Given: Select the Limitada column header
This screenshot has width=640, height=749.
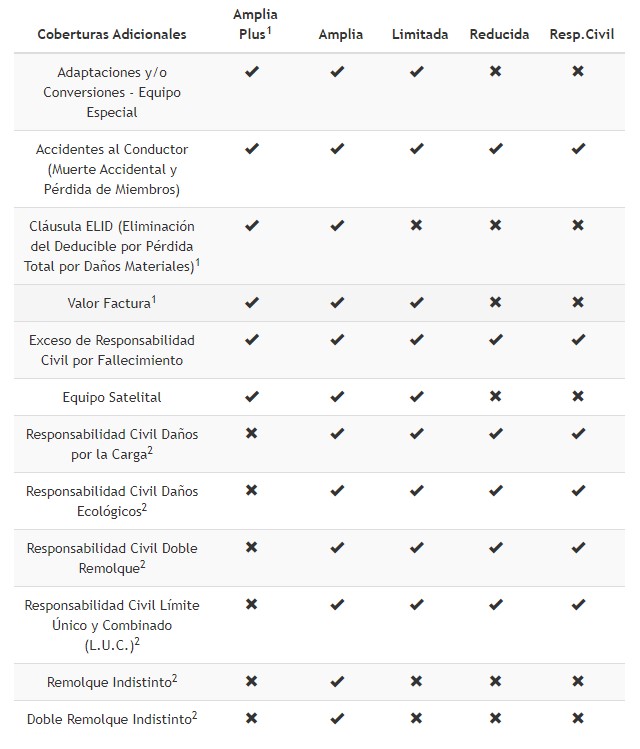Looking at the screenshot, I should 420,34.
